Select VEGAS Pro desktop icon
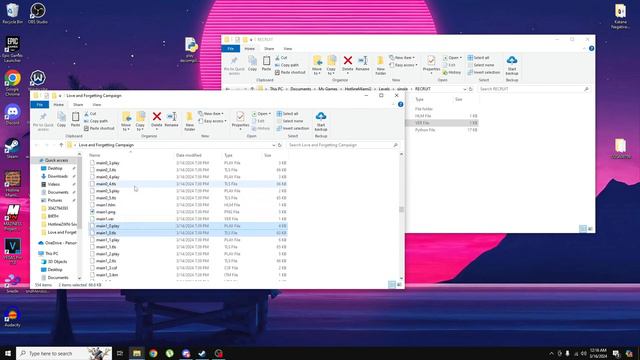Screen dimensions: 640x360 [x=13, y=251]
